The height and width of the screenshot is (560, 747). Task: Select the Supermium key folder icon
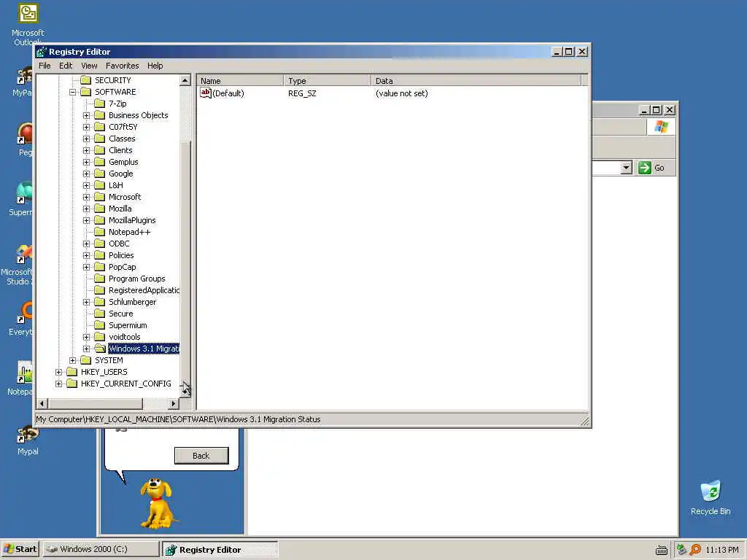pyautogui.click(x=99, y=325)
